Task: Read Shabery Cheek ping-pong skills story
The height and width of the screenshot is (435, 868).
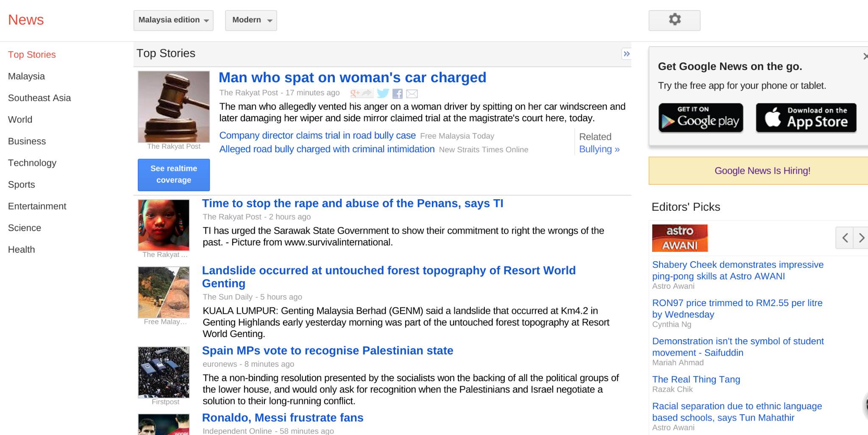Action: [738, 270]
